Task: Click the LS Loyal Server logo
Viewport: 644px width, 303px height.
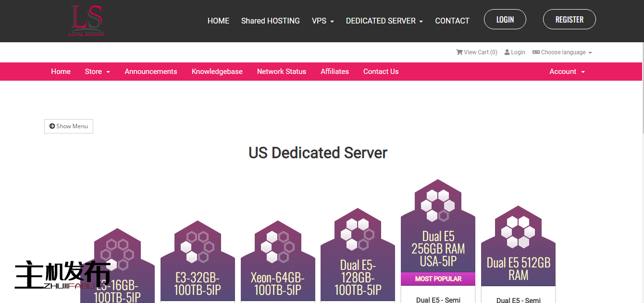Action: 87,21
